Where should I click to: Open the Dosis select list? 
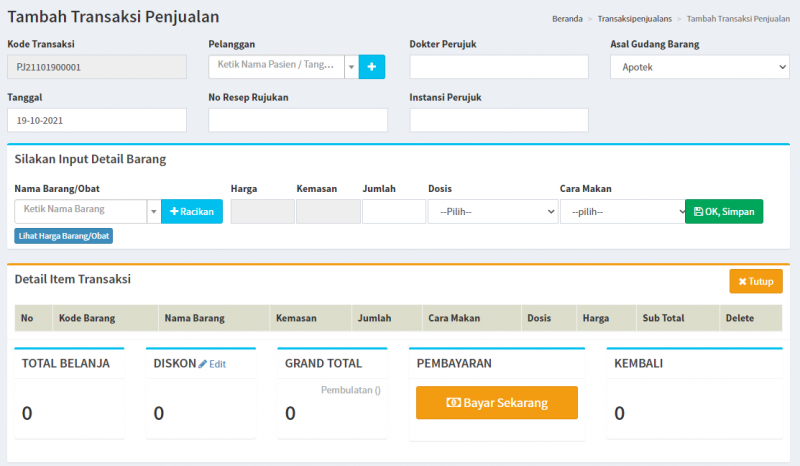(492, 212)
